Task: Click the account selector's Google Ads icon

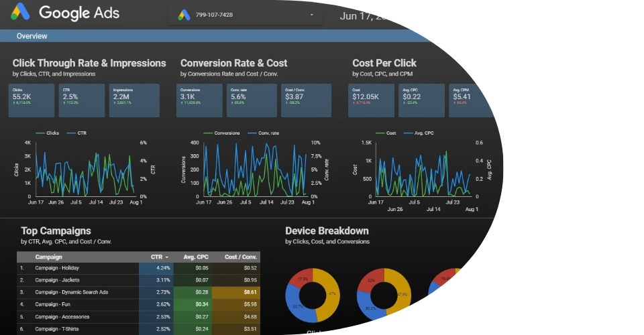Action: point(184,15)
